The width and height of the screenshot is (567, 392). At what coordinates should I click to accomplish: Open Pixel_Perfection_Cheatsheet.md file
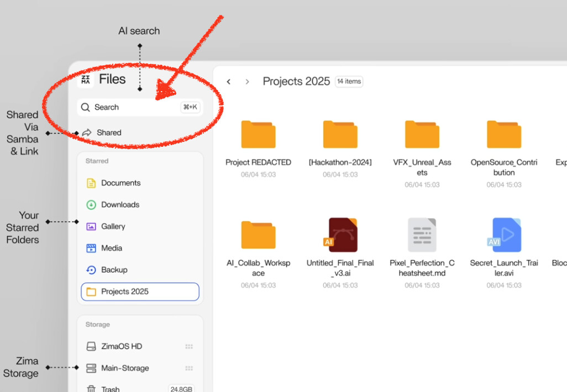422,235
